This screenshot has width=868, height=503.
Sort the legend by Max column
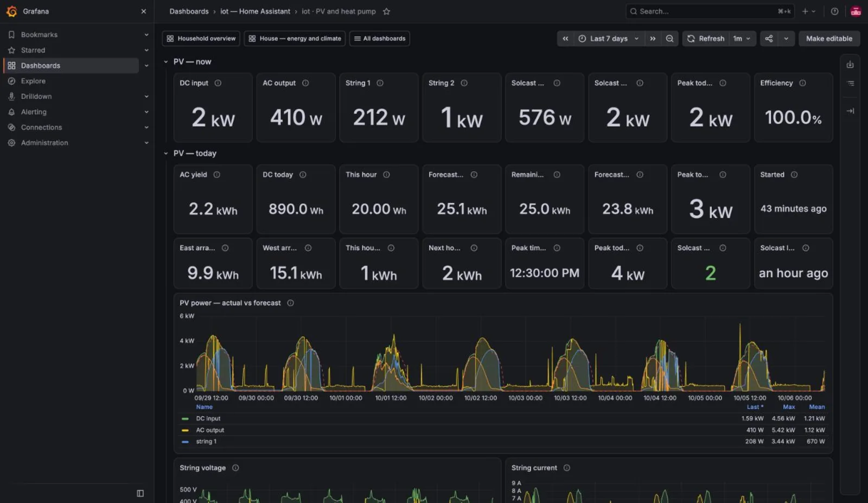pyautogui.click(x=789, y=407)
